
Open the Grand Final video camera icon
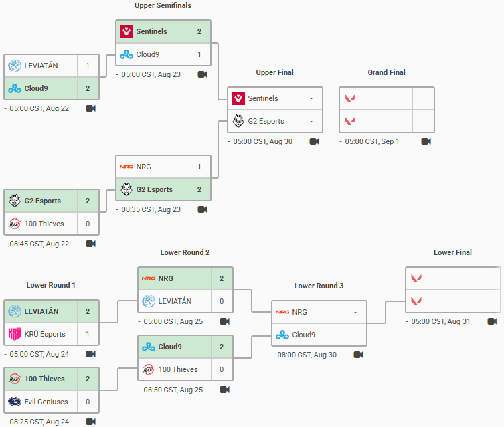[426, 141]
